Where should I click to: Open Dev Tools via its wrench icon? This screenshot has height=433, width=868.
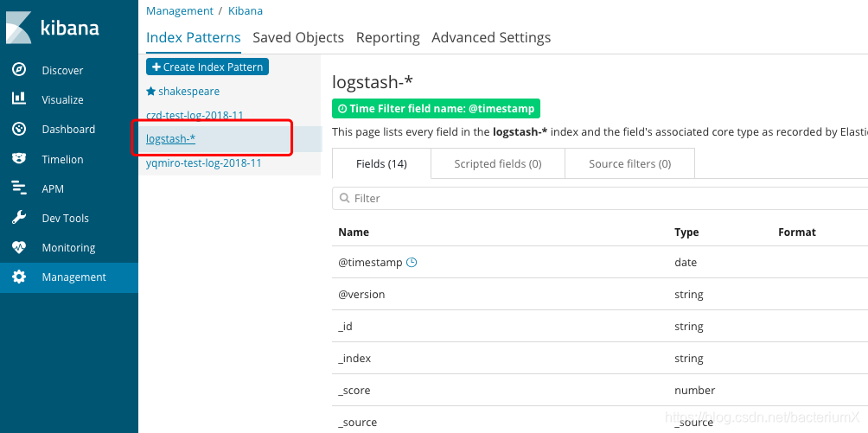pyautogui.click(x=19, y=218)
